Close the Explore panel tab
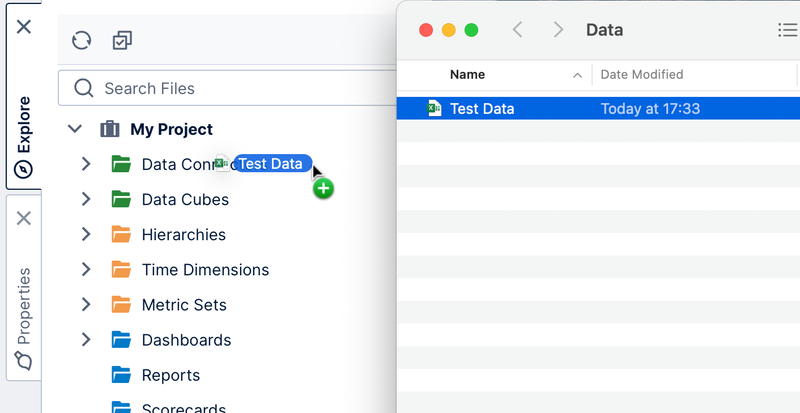Screen dimensions: 800x413 (x=24, y=27)
